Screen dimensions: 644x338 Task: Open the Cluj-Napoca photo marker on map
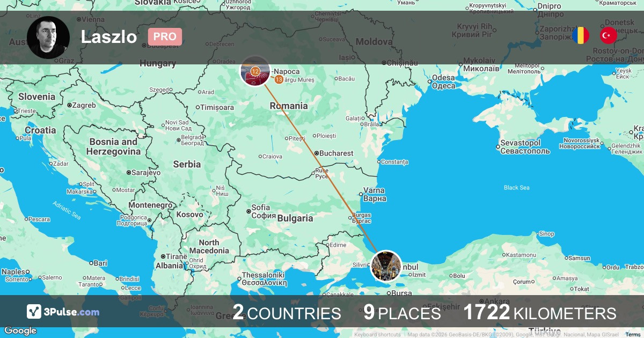click(x=255, y=71)
